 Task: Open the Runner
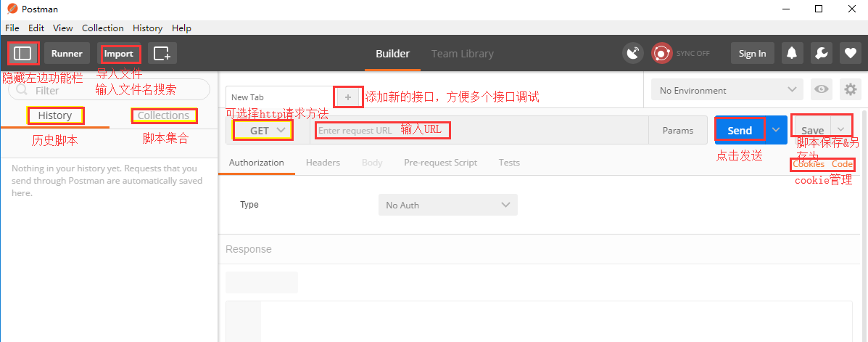[x=67, y=53]
